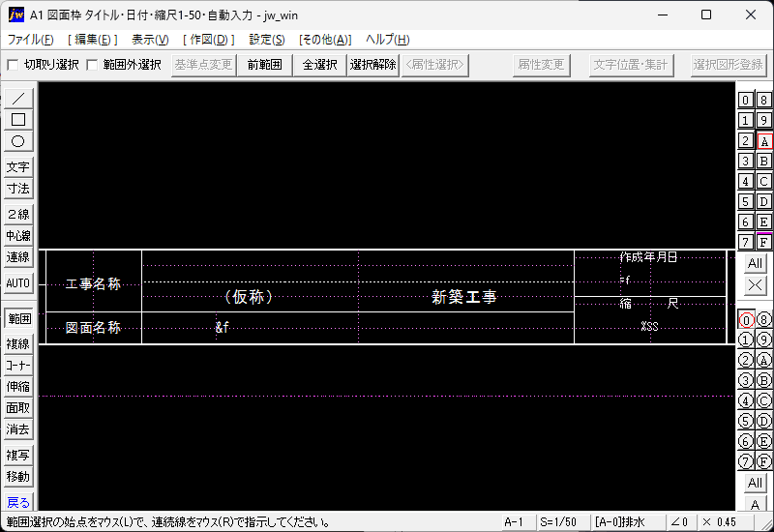This screenshot has width=774, height=532.
Task: Toggle layer C square button
Action: click(764, 181)
